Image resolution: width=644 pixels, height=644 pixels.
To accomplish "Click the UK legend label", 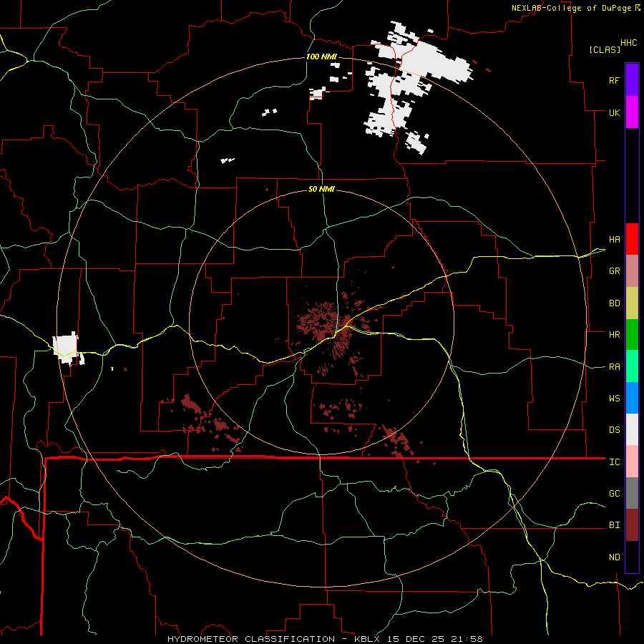I will [x=614, y=112].
